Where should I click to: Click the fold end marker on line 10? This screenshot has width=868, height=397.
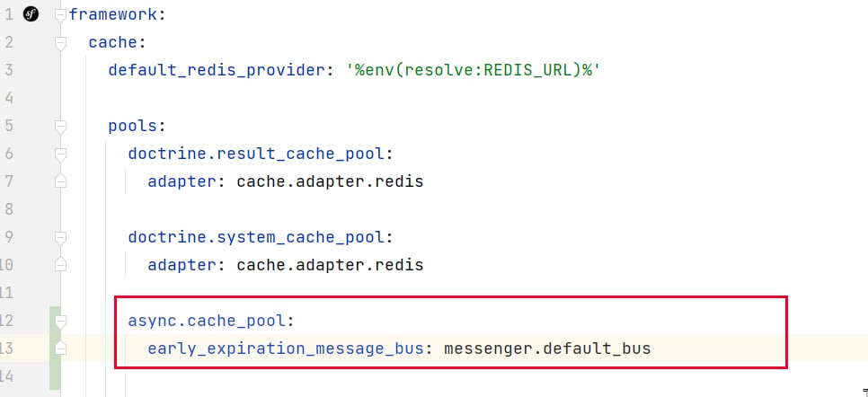pos(60,265)
